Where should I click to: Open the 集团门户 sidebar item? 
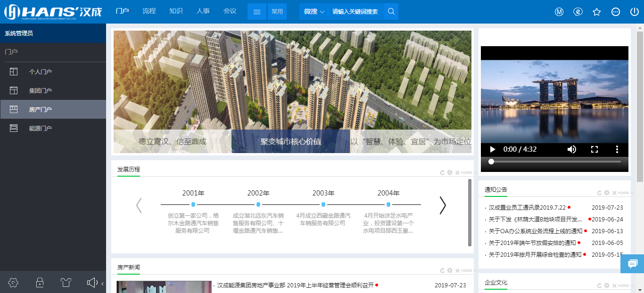tap(53, 90)
